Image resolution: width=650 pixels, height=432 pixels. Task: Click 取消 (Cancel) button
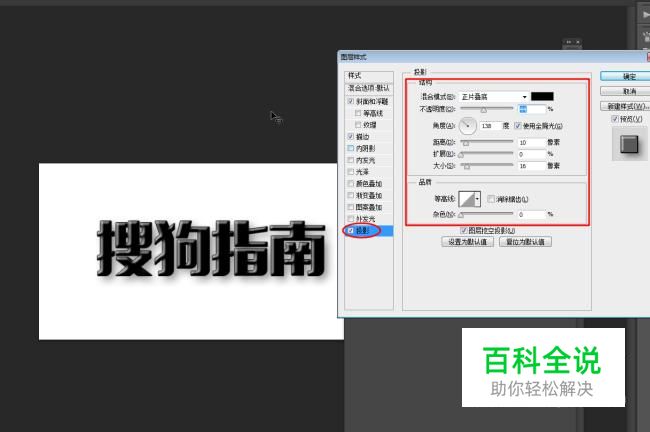point(626,91)
